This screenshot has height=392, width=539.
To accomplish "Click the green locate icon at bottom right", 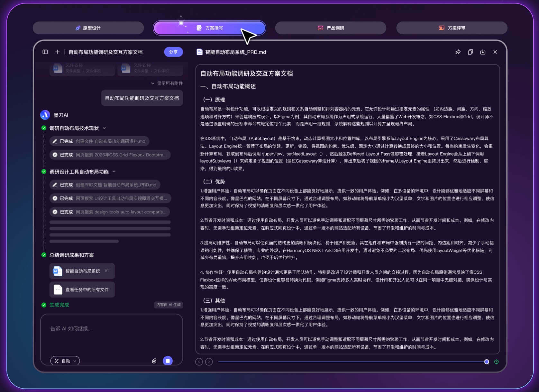I will (497, 362).
